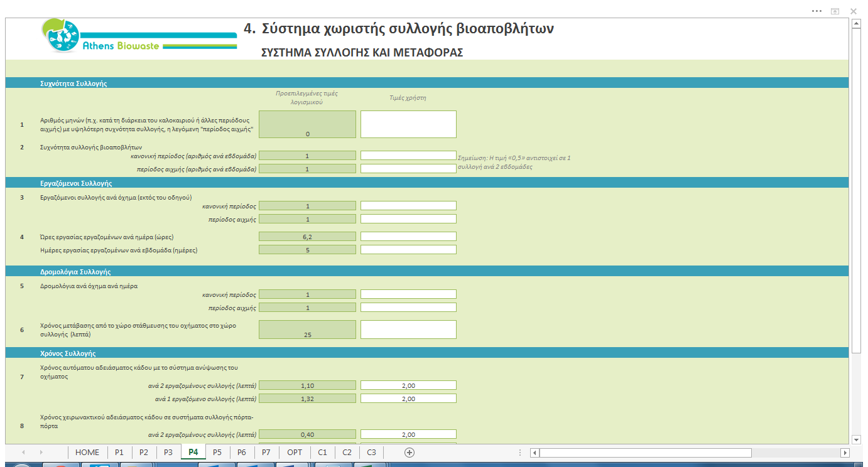This screenshot has width=868, height=467.
Task: Select 2,00 user cell beside default 0,40
Action: point(408,434)
